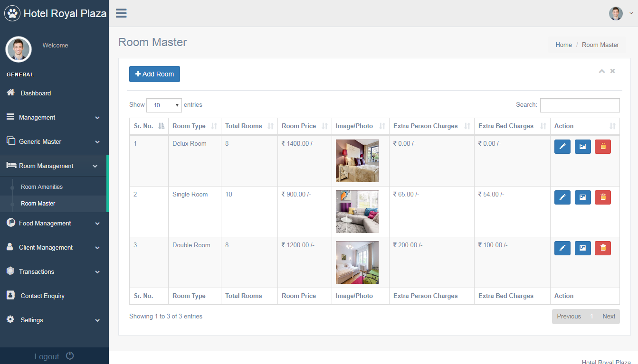Screen dimensions: 638x364
Task: Open the top-right user dropdown arrow
Action: [631, 14]
